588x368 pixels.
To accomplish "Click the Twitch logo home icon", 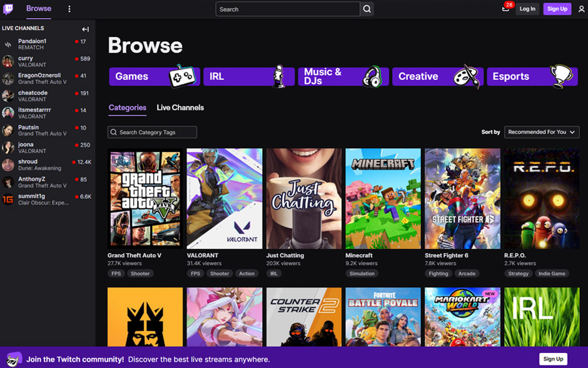I will 8,9.
